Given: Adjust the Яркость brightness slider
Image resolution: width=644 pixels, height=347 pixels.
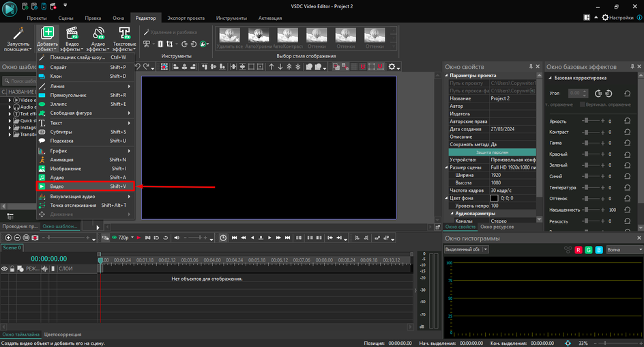Looking at the screenshot, I should click(593, 121).
